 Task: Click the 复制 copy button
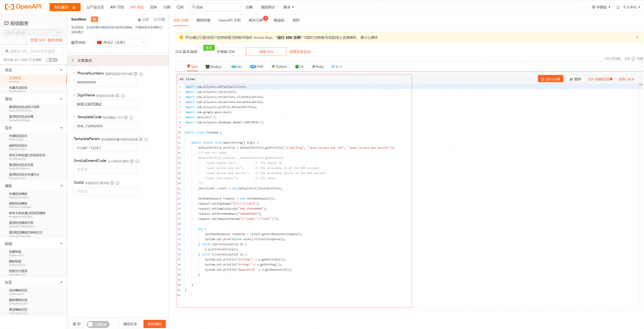(x=575, y=79)
